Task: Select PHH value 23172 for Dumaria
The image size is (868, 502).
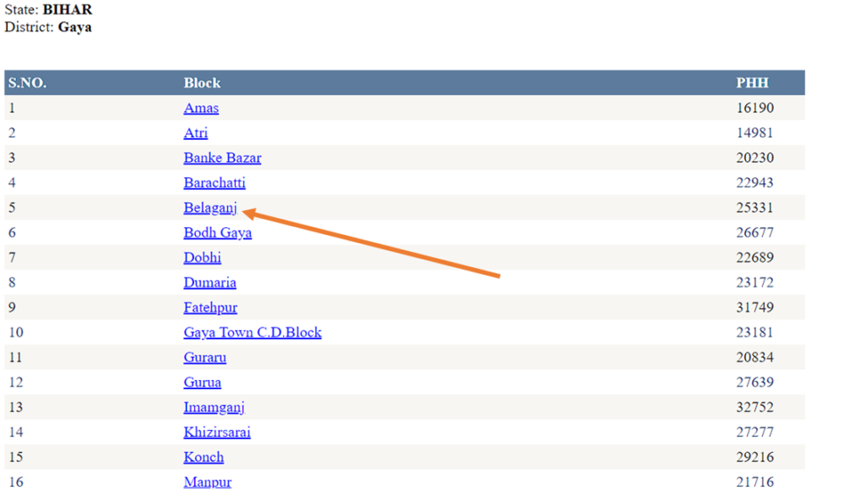Action: [x=754, y=282]
